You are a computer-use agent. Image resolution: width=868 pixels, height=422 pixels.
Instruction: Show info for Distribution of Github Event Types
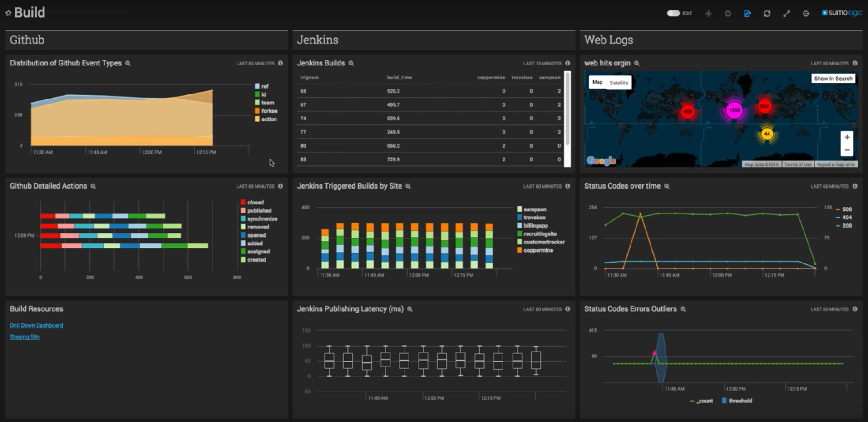pyautogui.click(x=281, y=63)
